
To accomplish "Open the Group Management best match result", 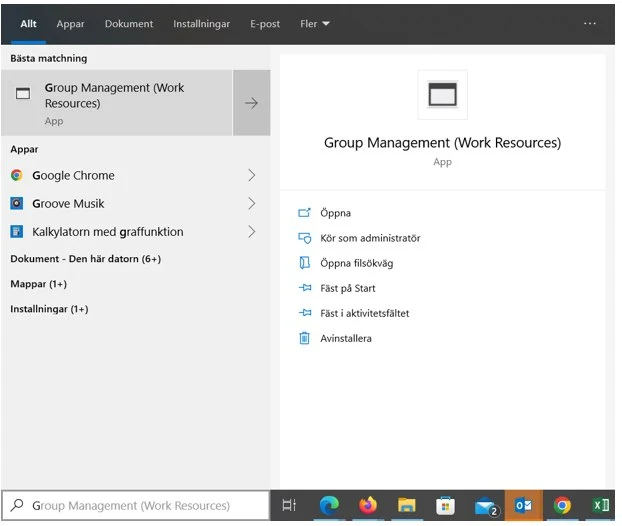I will (x=117, y=103).
